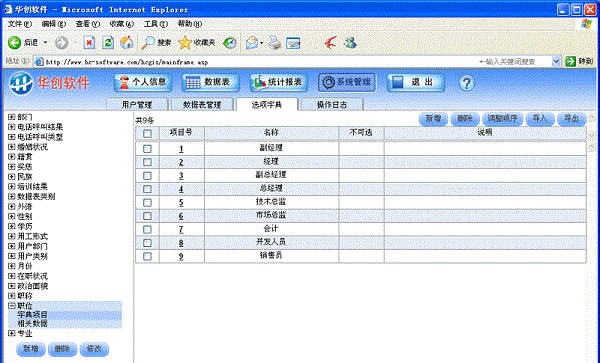Viewport: 600px width, 363px height.
Task: Click the IE Back arrow icon
Action: coord(14,42)
